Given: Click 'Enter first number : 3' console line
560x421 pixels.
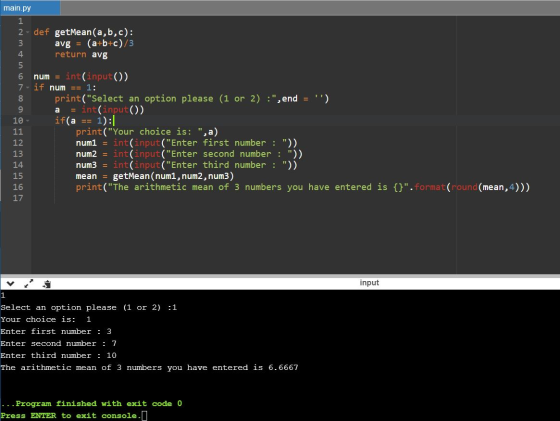Looking at the screenshot, I should click(56, 331).
